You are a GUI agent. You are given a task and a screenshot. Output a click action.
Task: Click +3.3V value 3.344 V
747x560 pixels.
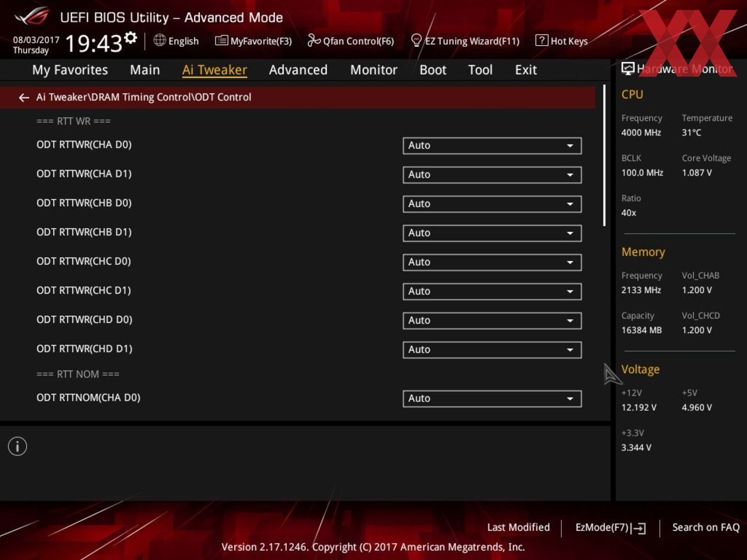tap(636, 447)
